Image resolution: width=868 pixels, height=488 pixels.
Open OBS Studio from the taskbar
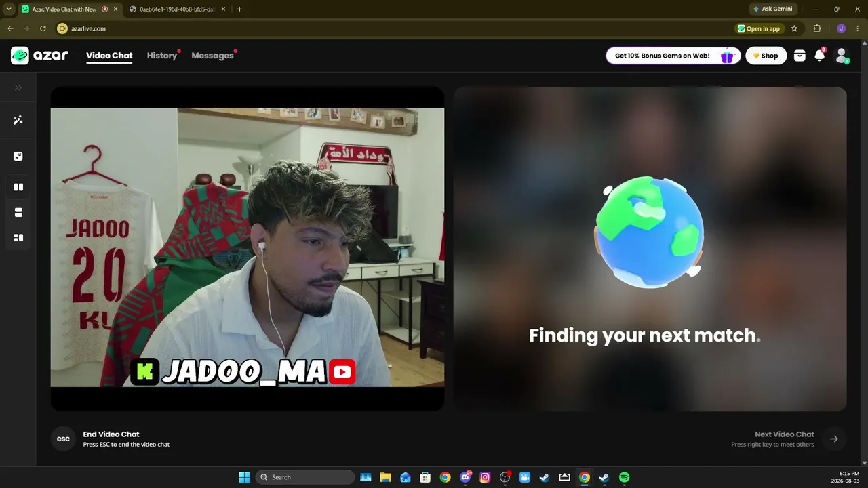[505, 477]
